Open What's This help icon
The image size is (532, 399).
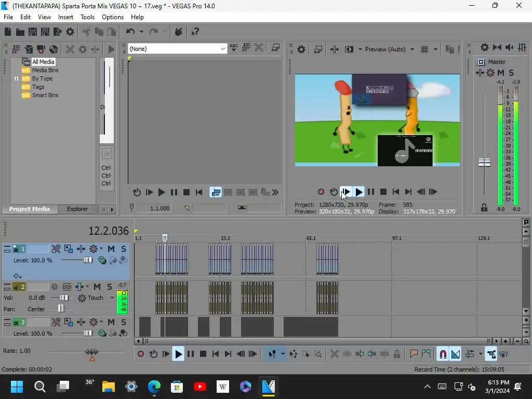[195, 32]
